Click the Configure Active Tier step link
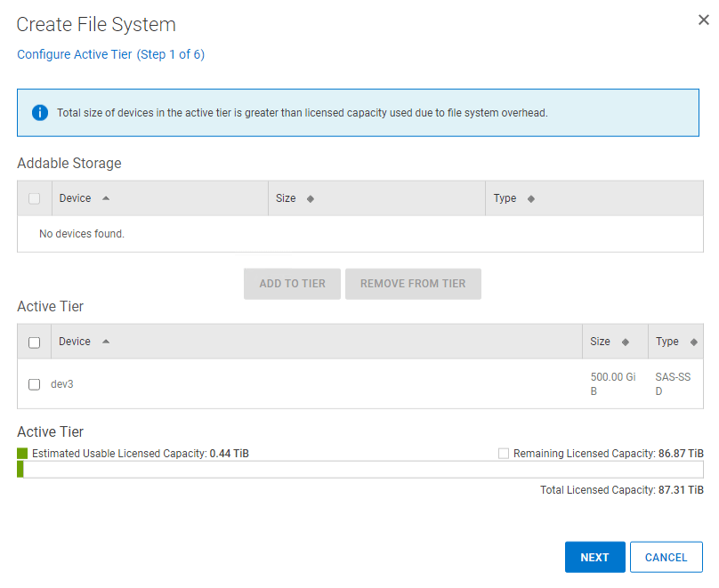719x588 pixels. pos(110,54)
